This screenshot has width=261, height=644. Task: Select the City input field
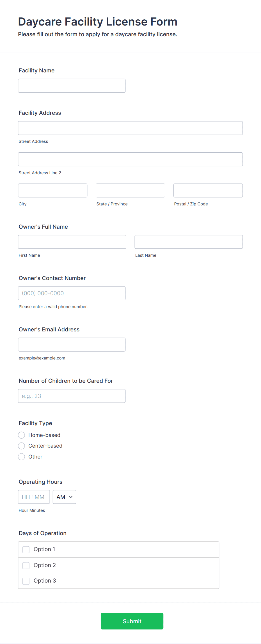tap(52, 191)
